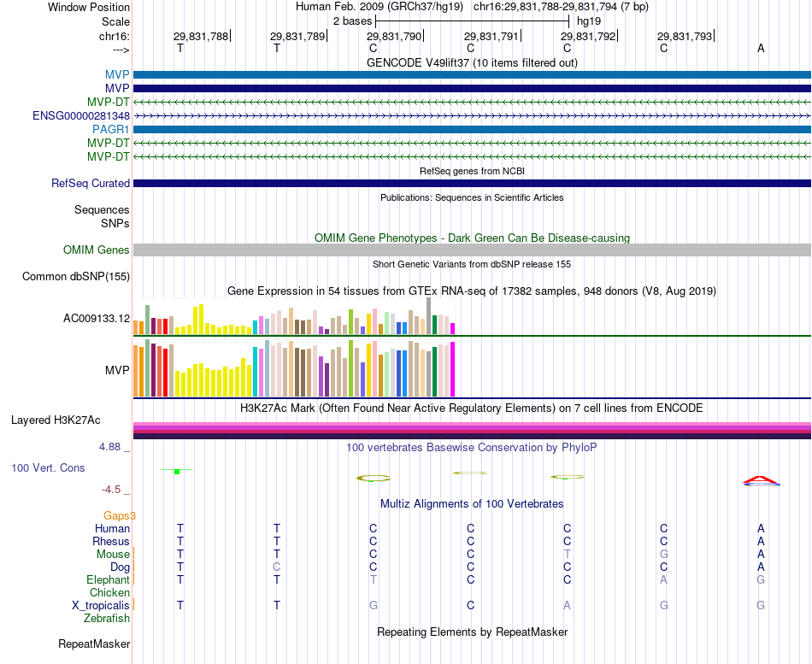812x664 pixels.
Task: Click Repeating Elements by RepeatMasker title
Action: pos(472,632)
